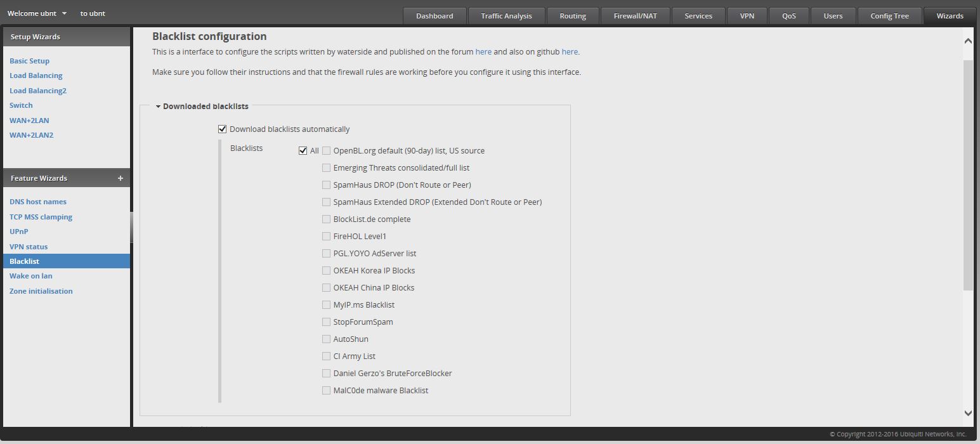Collapse the Downloaded blacklists section

pyautogui.click(x=158, y=107)
